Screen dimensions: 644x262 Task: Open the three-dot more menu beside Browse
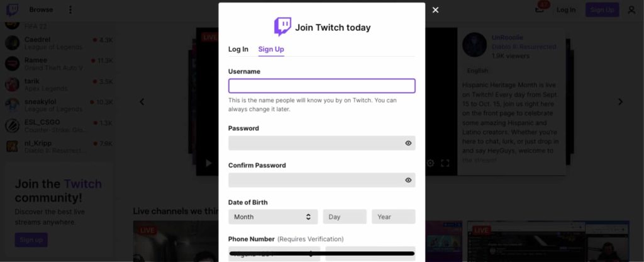click(70, 10)
